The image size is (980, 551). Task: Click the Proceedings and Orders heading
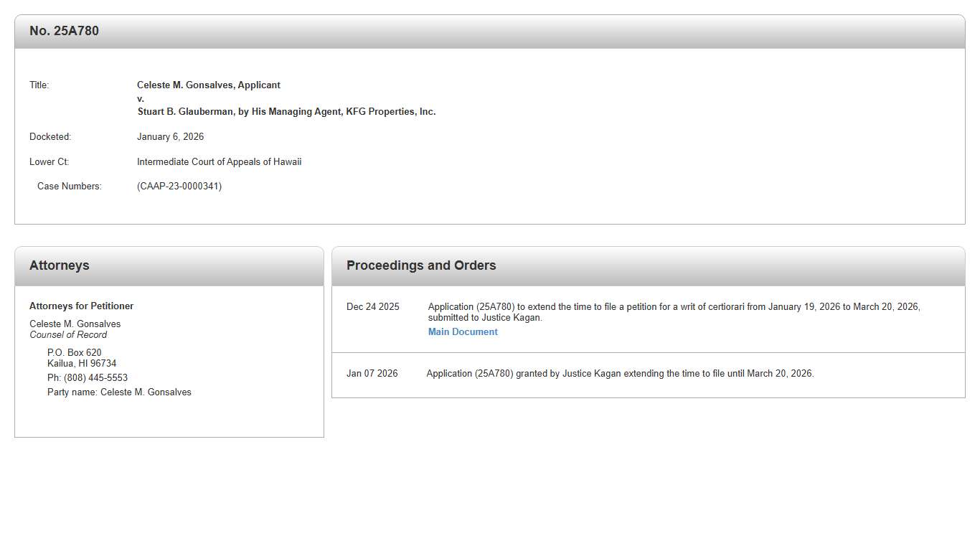tap(421, 265)
